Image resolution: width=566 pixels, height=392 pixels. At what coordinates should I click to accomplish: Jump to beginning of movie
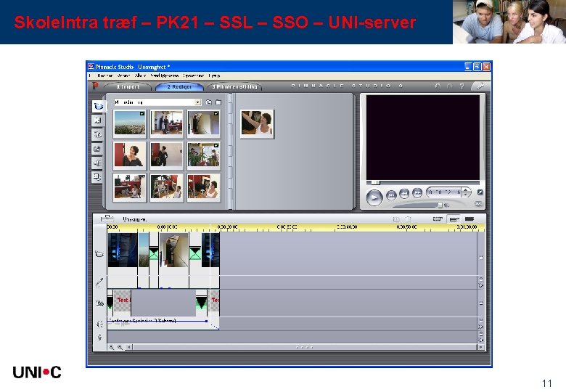click(x=391, y=195)
